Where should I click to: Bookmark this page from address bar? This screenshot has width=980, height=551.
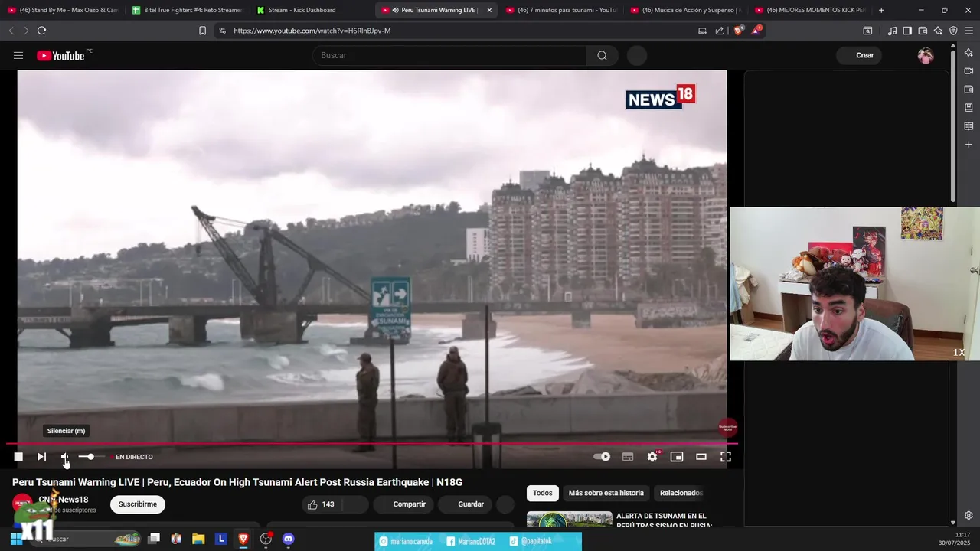(x=202, y=31)
